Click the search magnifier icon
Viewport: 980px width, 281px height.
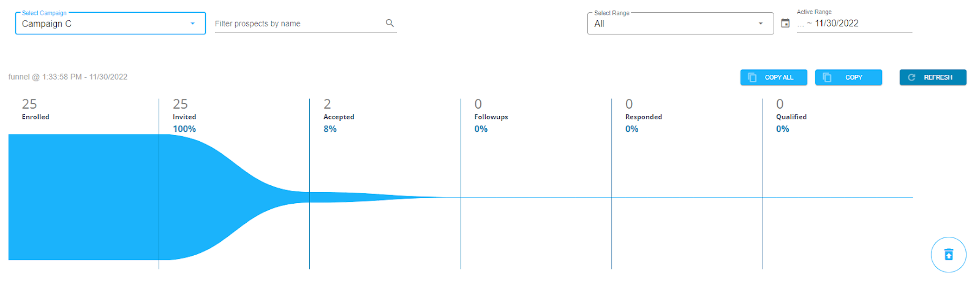point(390,23)
